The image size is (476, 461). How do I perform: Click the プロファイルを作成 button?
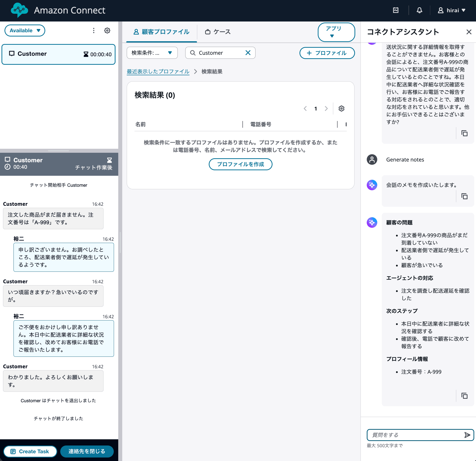tap(240, 164)
